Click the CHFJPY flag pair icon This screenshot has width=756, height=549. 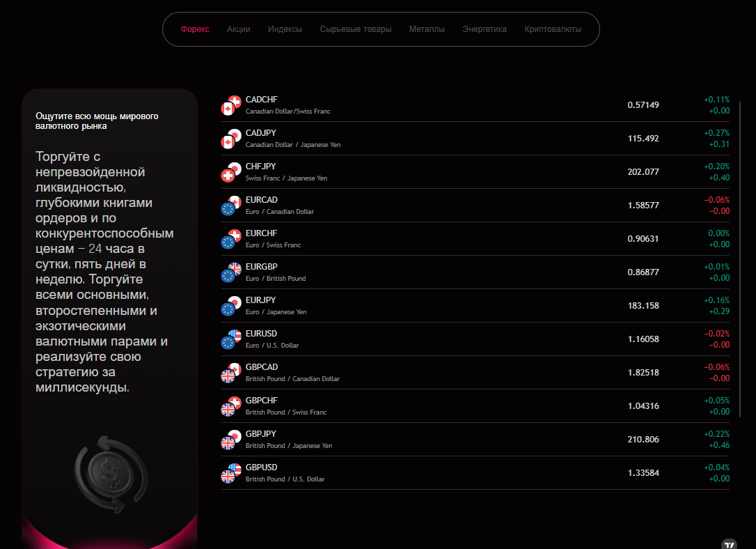231,172
